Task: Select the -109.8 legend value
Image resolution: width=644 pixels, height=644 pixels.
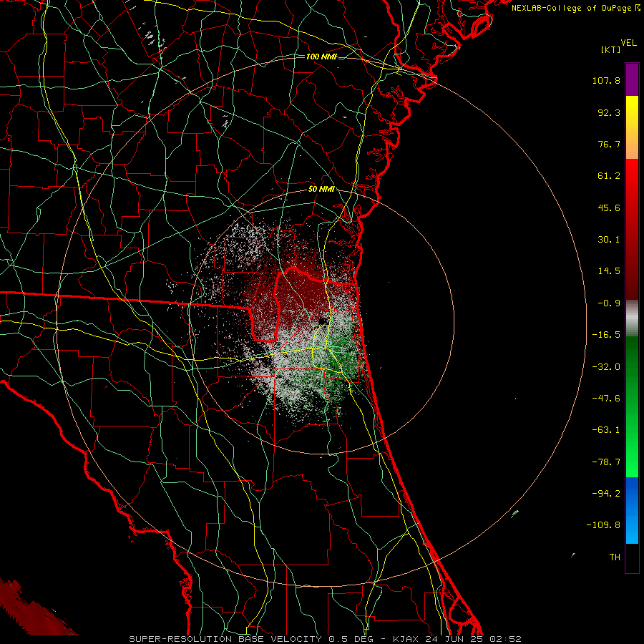Action: tap(603, 525)
